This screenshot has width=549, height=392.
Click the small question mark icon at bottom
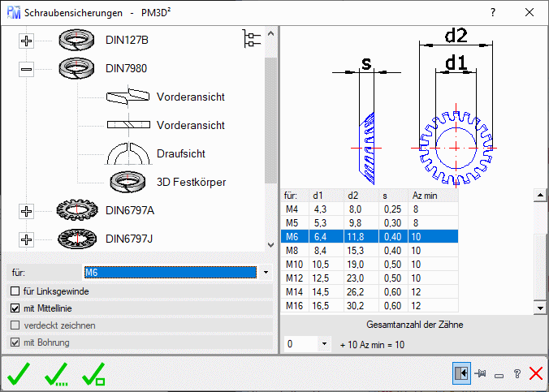click(x=517, y=374)
